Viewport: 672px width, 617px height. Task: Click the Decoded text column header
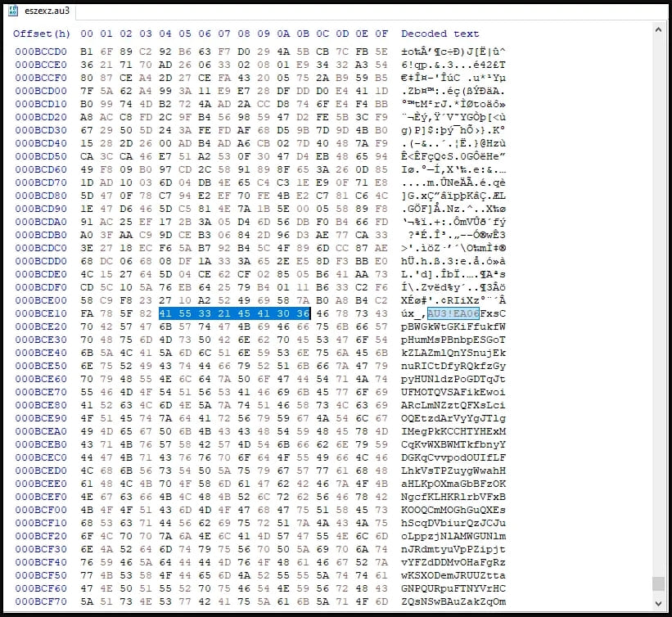[440, 34]
